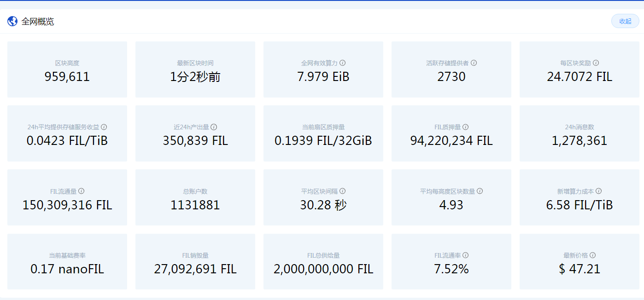Click the FIL销毁量 value 27,092,691 FIL
The image size is (644, 300).
click(195, 269)
